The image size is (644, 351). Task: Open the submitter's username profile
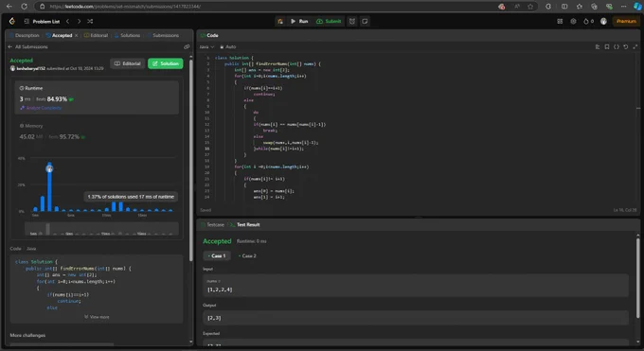point(31,68)
